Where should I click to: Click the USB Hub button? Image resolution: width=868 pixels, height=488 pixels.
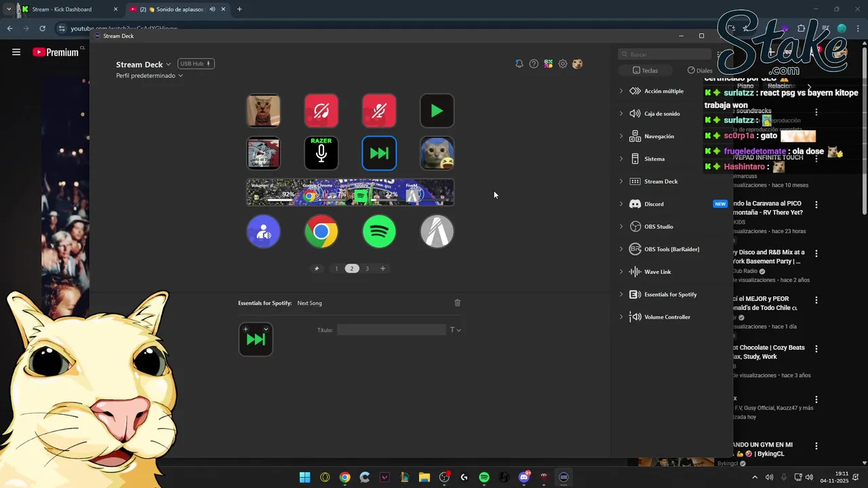pos(196,64)
